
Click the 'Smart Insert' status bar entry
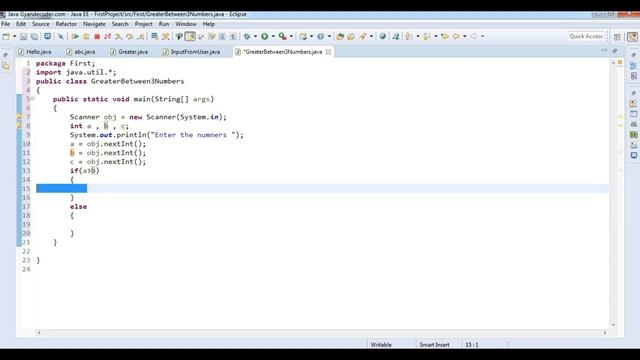(434, 345)
